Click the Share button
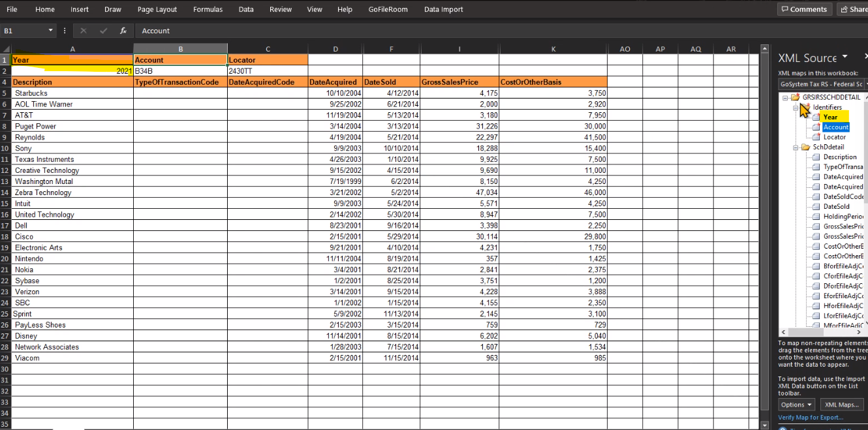This screenshot has height=430, width=868. 852,9
